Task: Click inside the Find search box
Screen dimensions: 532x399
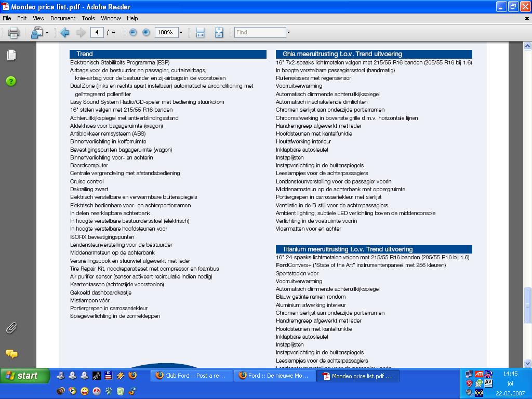Action: 260,32
